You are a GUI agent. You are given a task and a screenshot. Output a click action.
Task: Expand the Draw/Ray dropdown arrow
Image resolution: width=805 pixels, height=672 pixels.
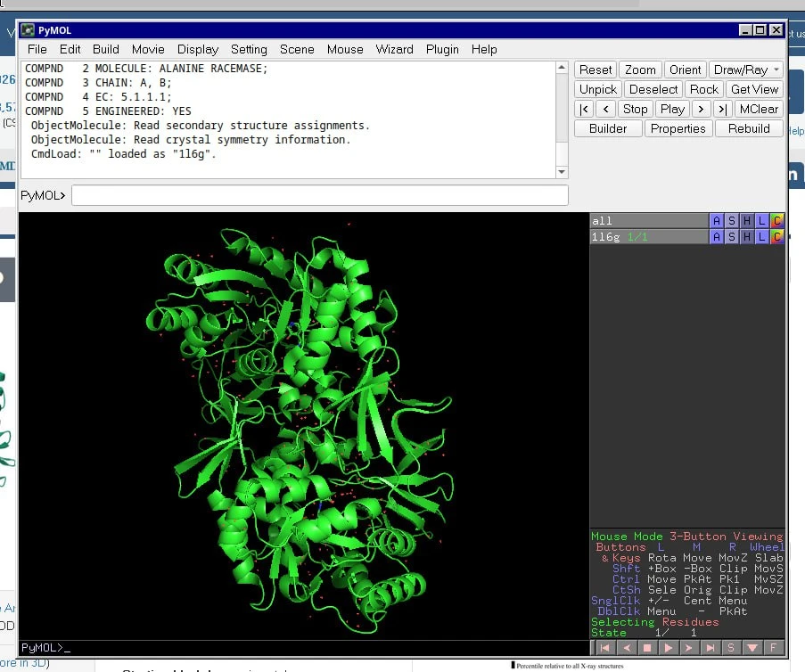[x=776, y=70]
